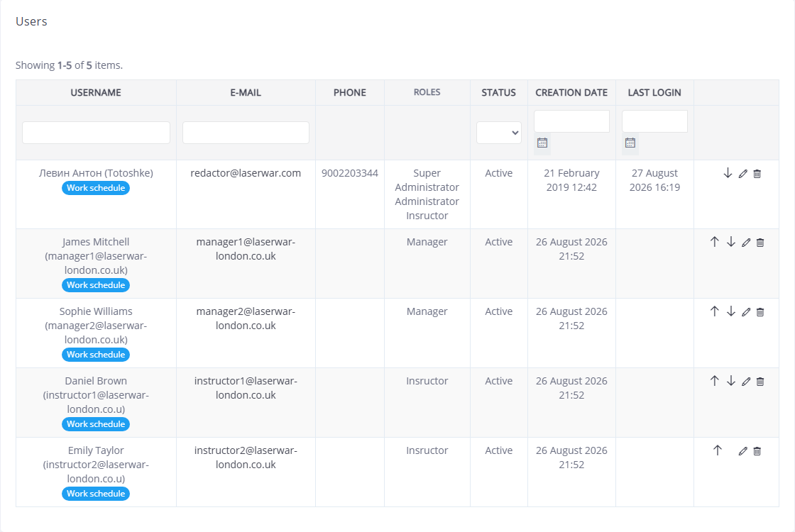The width and height of the screenshot is (795, 532).
Task: Move Левин Антон row down
Action: (x=728, y=173)
